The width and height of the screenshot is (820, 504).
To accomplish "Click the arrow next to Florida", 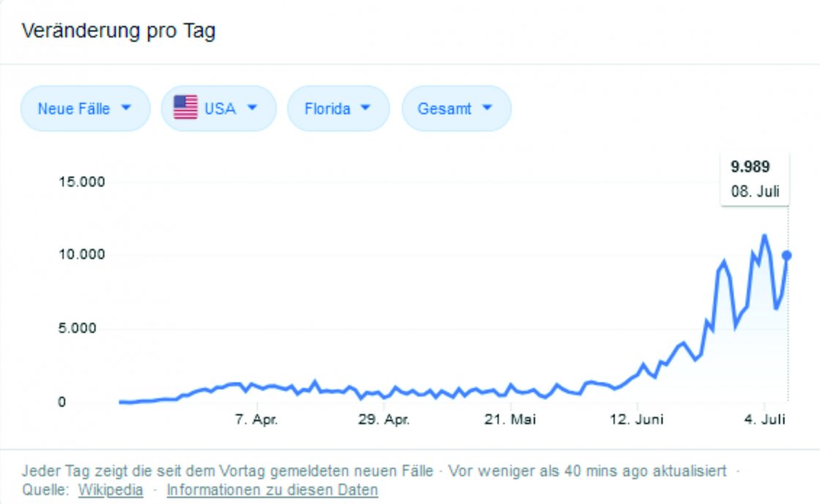I will [365, 108].
